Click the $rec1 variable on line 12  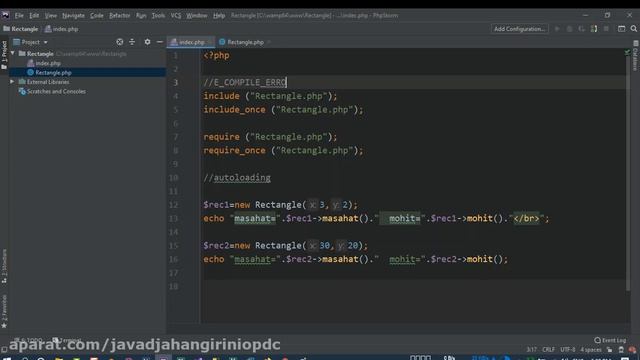click(x=216, y=205)
